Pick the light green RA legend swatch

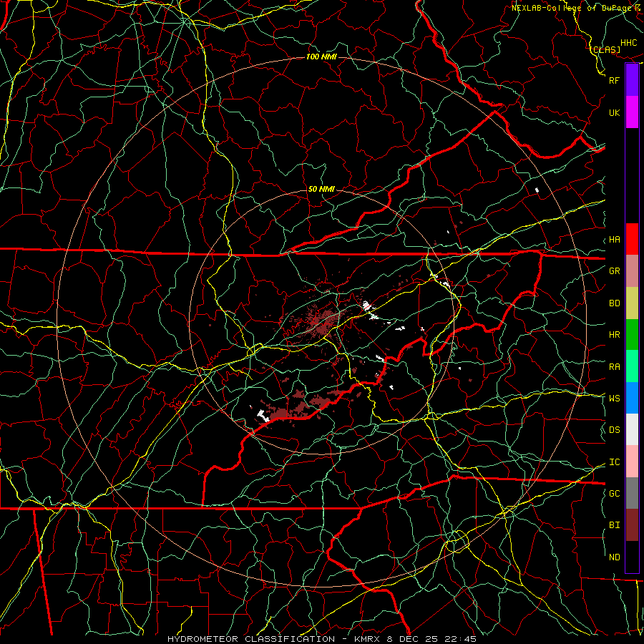coord(632,366)
